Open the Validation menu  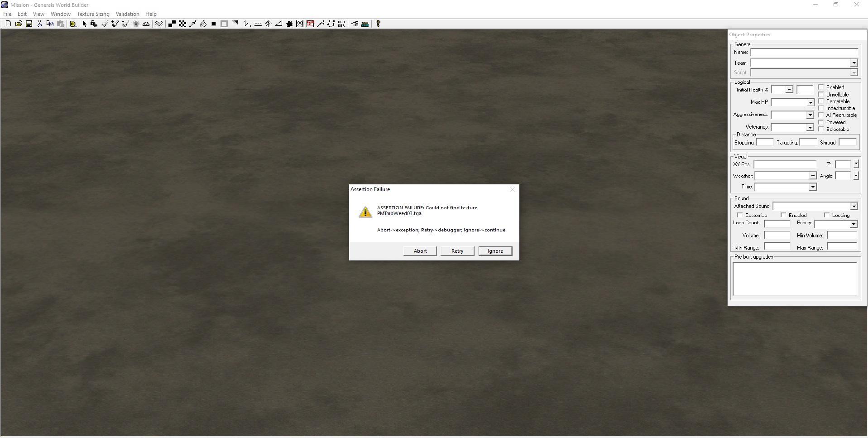tap(127, 14)
